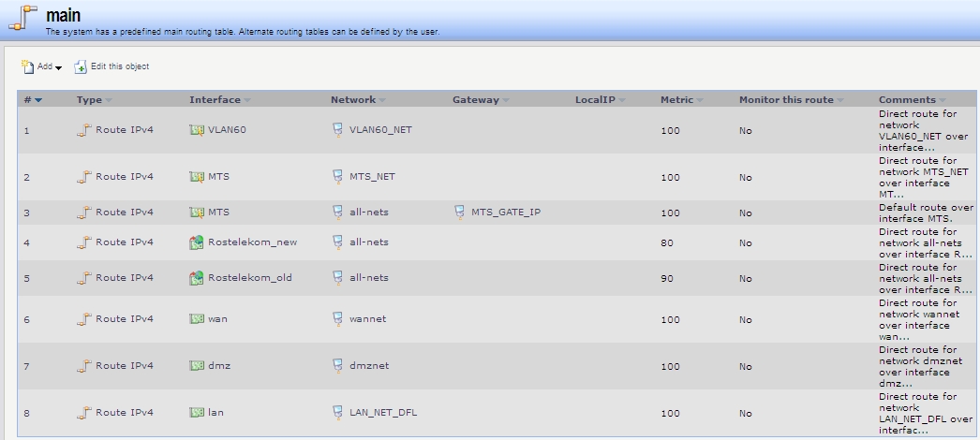Viewport: 980px width, 440px height.
Task: Click the route icon in row 5
Action: click(x=83, y=278)
